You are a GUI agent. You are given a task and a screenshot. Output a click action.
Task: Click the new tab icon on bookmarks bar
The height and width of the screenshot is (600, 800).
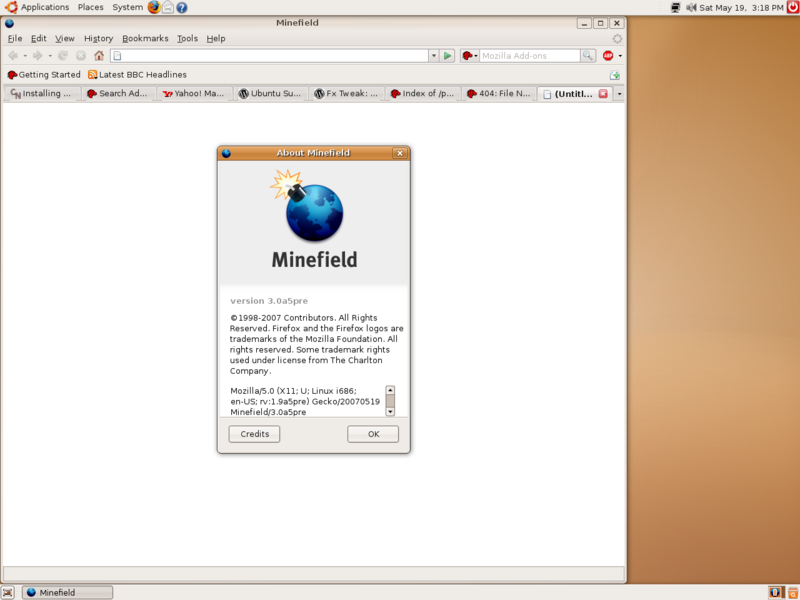click(615, 75)
